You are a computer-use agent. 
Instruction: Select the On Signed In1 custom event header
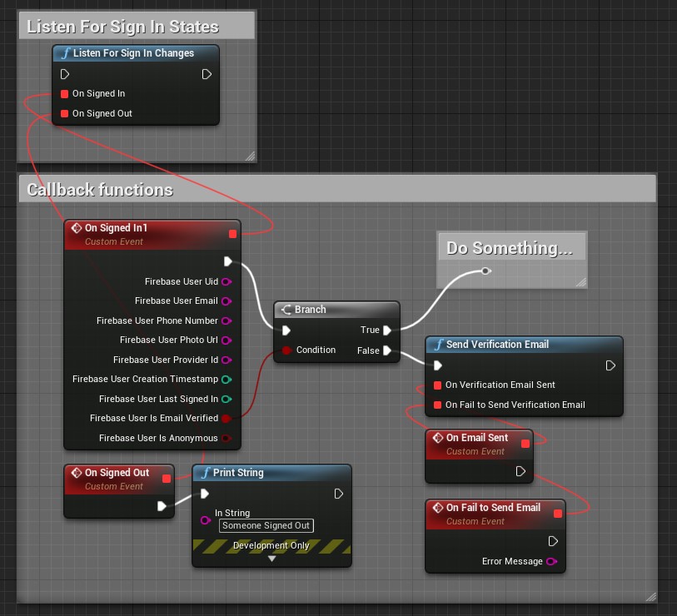152,235
